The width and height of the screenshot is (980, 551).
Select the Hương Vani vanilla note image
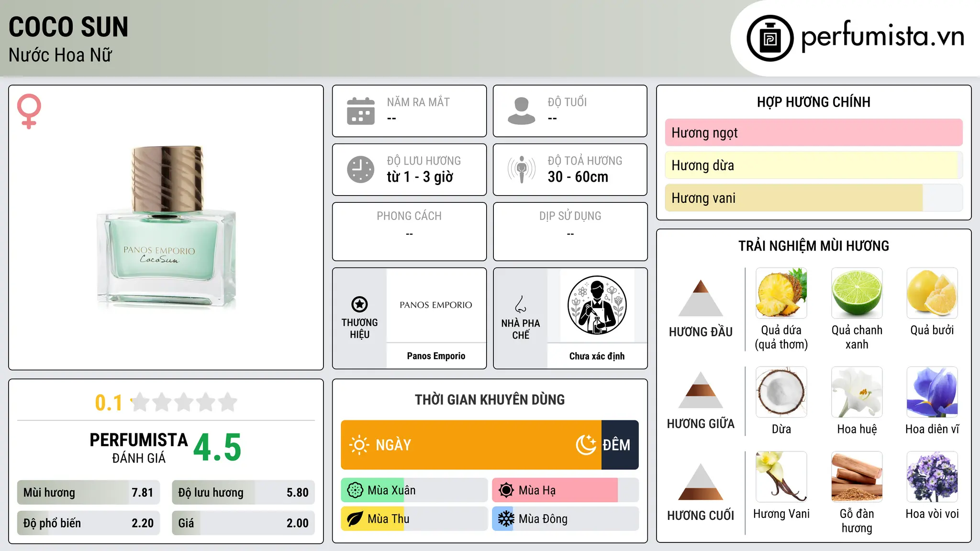coord(781,477)
